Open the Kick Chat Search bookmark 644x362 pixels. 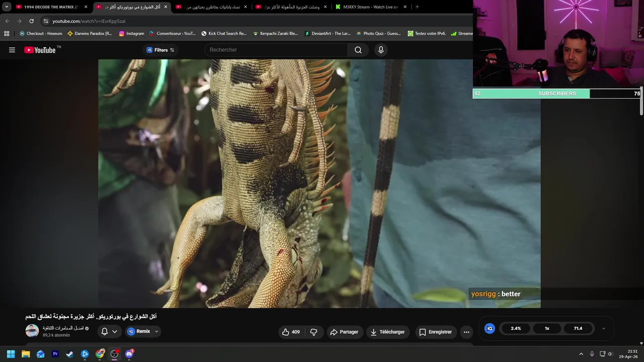click(x=224, y=34)
